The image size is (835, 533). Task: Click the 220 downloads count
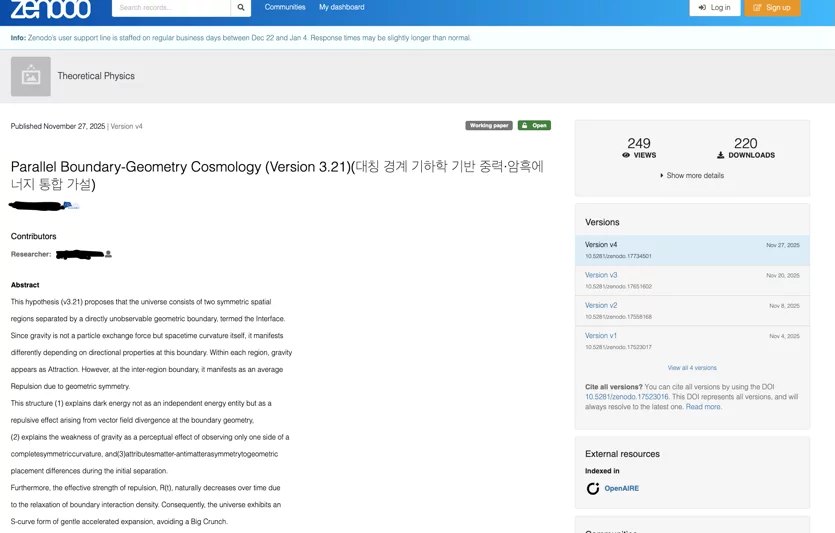745,143
